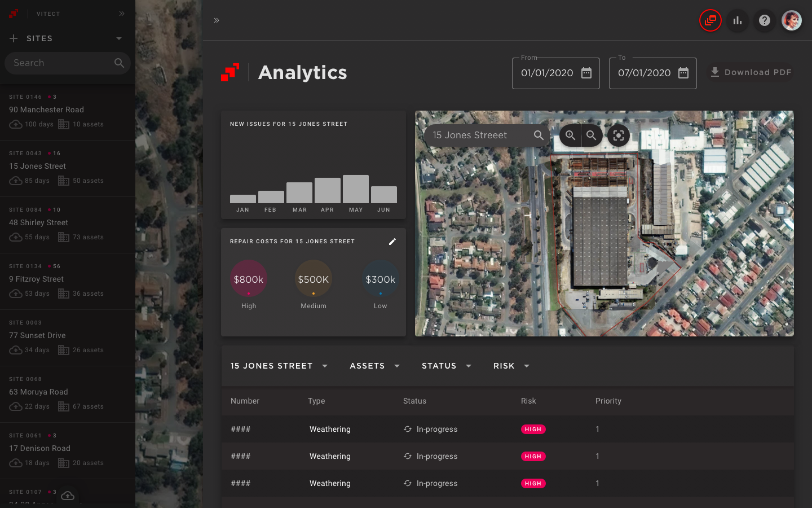The height and width of the screenshot is (508, 812).
Task: Open the STATUS filter dropdown
Action: point(447,366)
